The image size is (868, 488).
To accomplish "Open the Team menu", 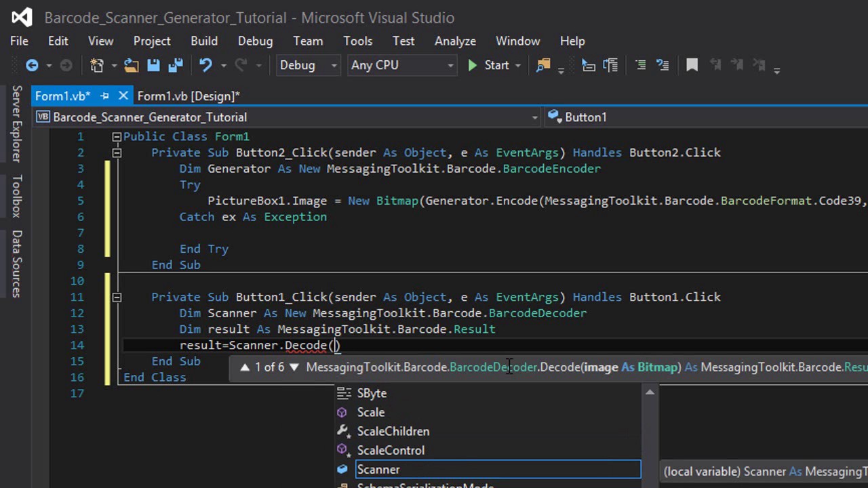I will (x=308, y=41).
